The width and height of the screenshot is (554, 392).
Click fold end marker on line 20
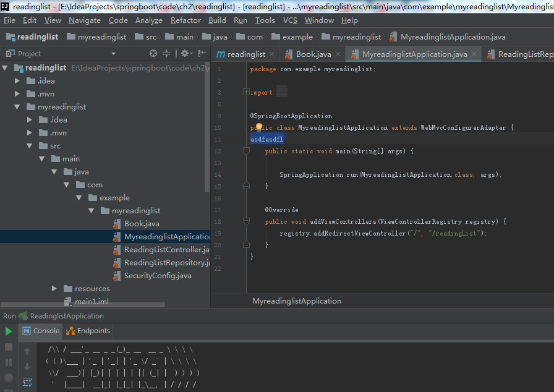[x=246, y=244]
